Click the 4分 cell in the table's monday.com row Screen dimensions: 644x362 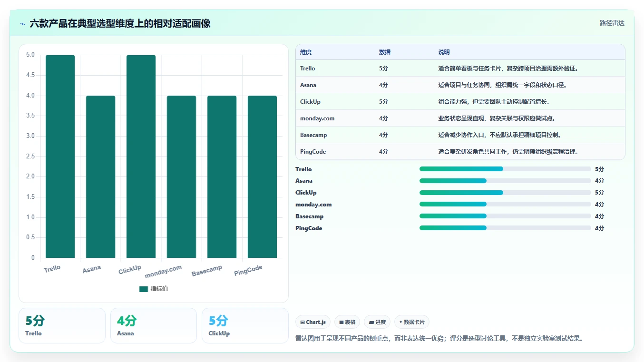(383, 118)
